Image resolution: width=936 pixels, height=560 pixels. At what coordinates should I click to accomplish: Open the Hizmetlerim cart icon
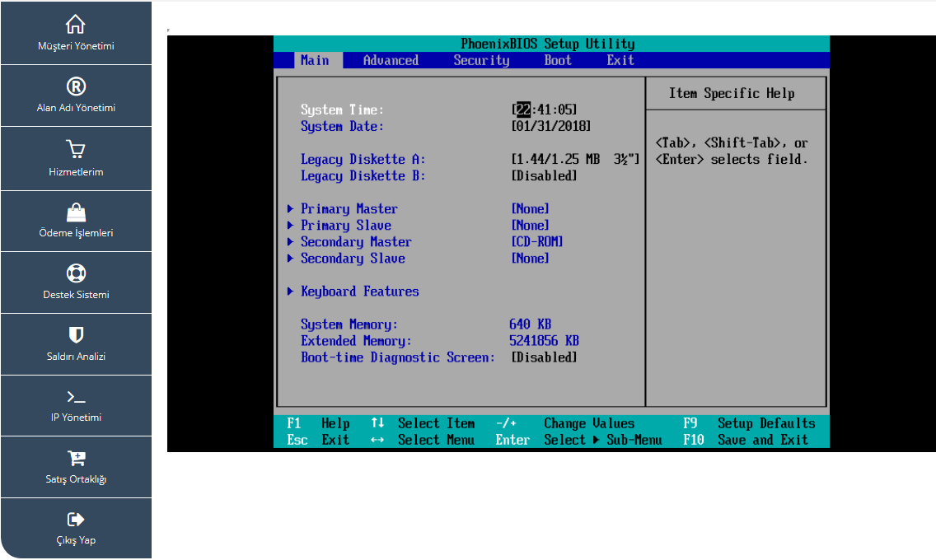pos(76,149)
